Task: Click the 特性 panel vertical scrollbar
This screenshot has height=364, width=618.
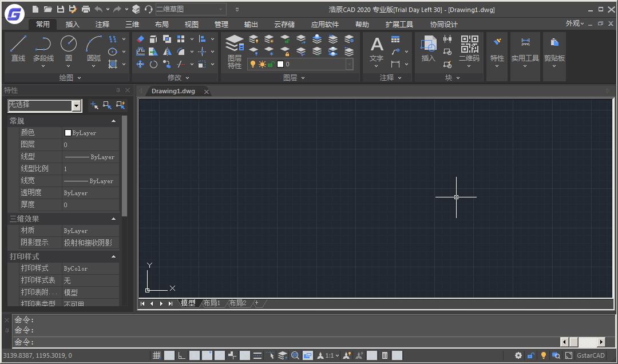Action: tap(125, 165)
